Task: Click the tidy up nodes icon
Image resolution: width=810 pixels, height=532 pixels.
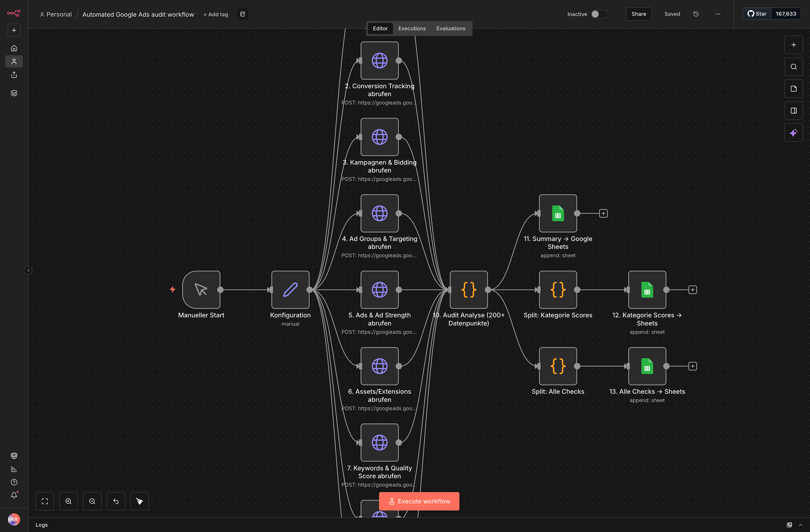Action: 140,501
